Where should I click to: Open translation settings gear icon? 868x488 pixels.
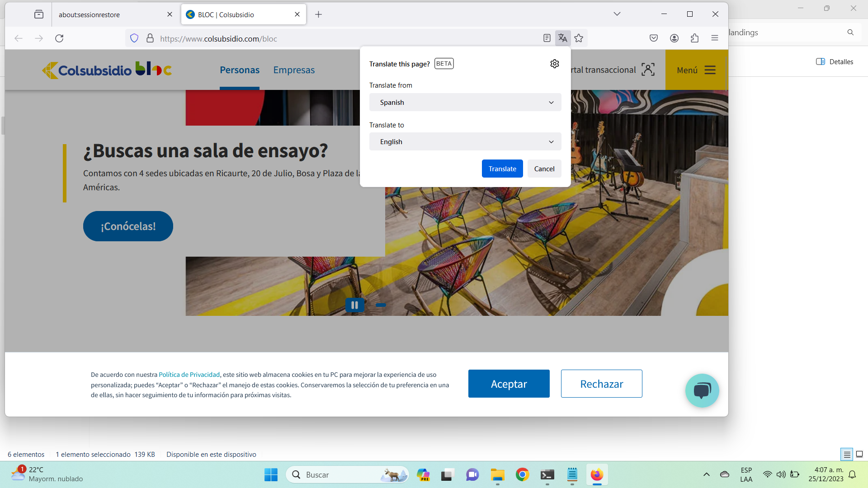pos(555,64)
